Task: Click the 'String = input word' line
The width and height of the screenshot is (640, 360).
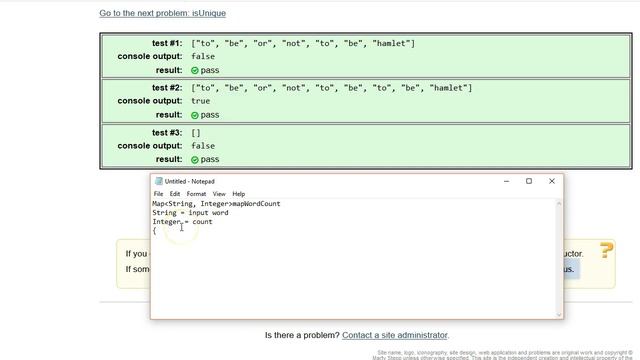Action: click(x=190, y=213)
